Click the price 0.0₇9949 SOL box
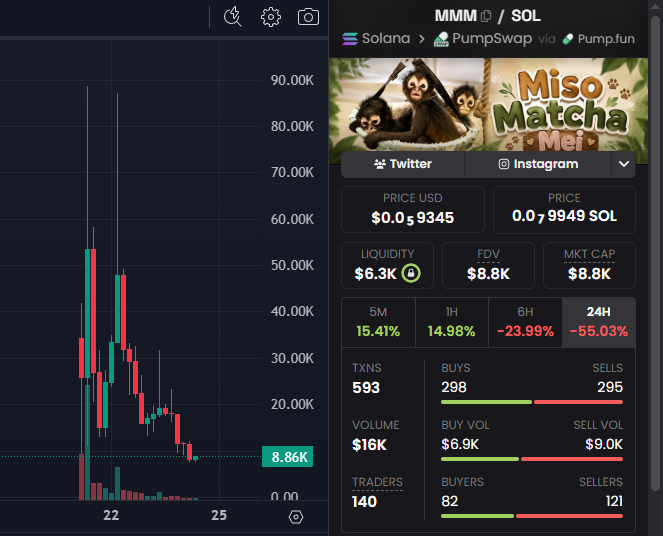Image resolution: width=663 pixels, height=536 pixels. 564,209
